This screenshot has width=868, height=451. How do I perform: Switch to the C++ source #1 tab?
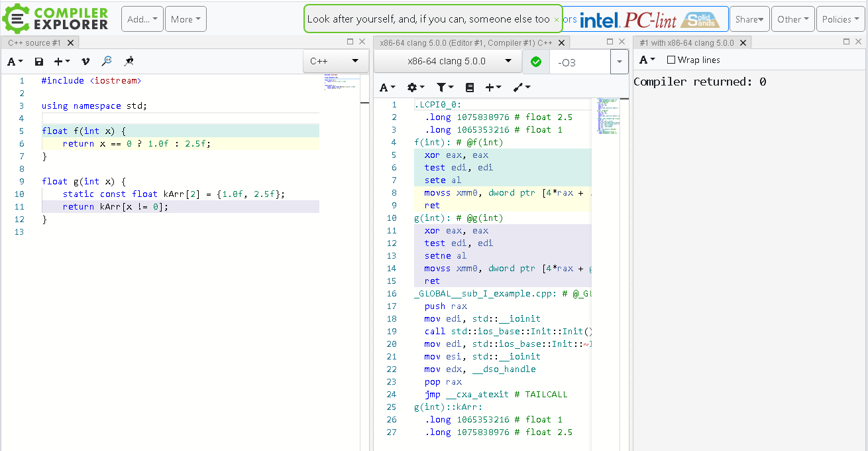34,42
